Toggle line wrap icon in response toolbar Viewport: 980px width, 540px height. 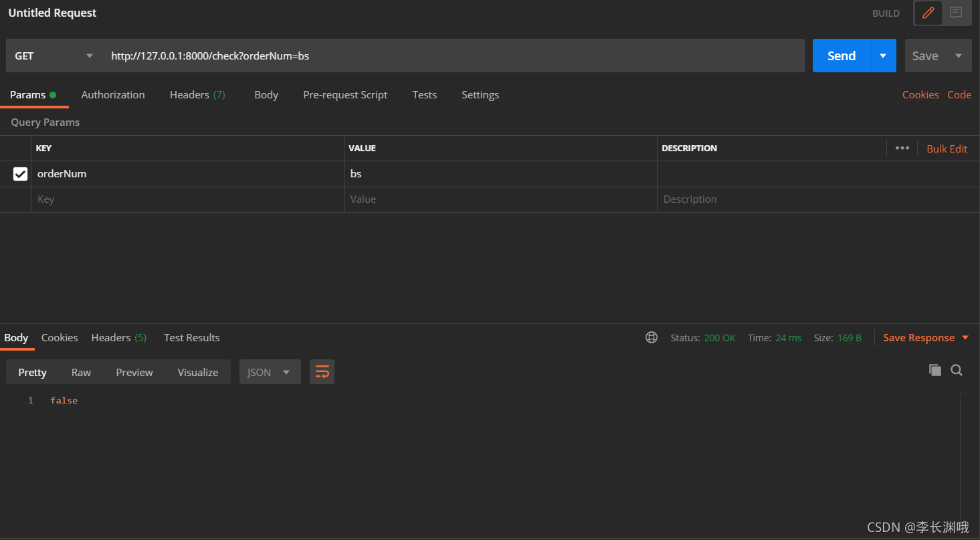(x=322, y=372)
